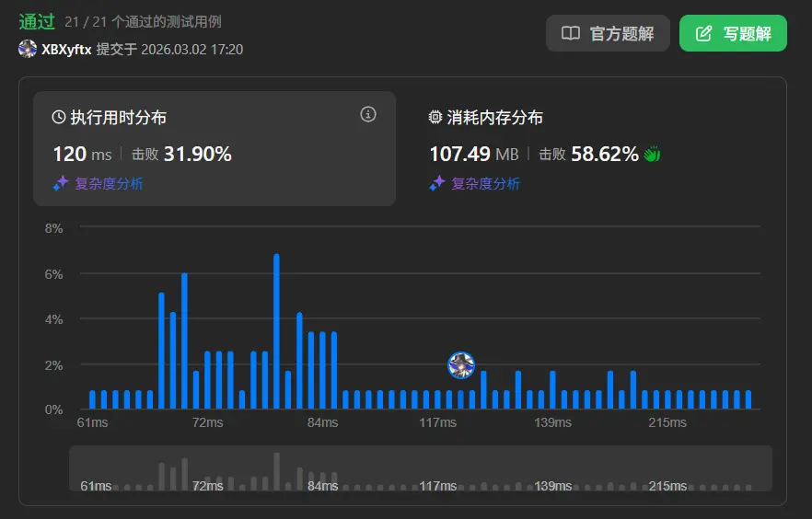Click the sparkle icon under 107.49 MB
Image resolution: width=812 pixels, height=519 pixels.
tap(437, 184)
